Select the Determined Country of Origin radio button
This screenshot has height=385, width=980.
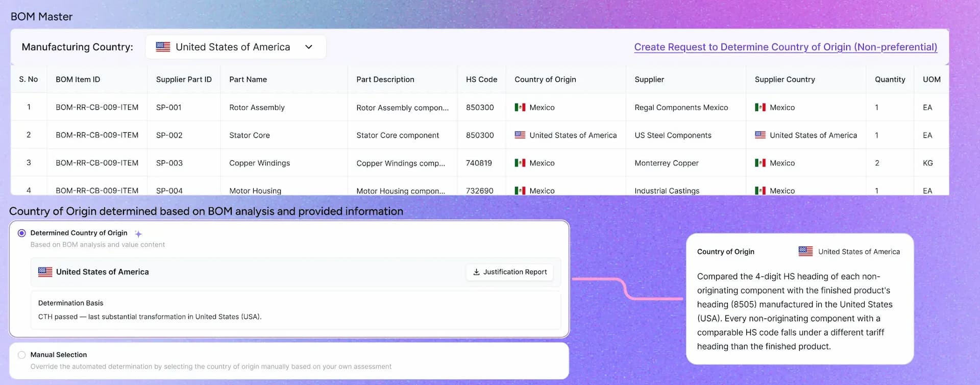click(x=21, y=233)
